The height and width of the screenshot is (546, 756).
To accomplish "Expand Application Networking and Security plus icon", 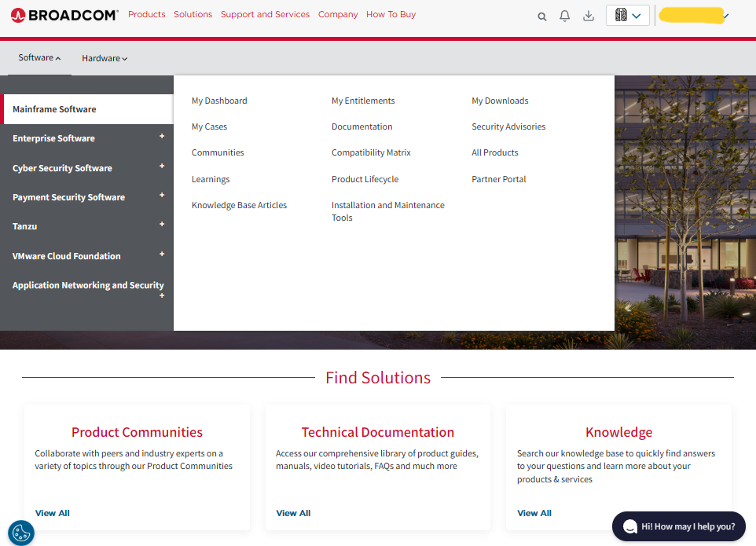I will pyautogui.click(x=162, y=295).
